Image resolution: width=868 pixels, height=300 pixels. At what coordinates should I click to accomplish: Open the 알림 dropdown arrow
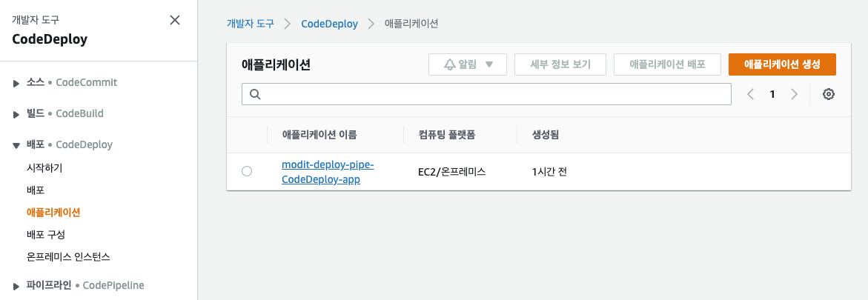(x=488, y=64)
